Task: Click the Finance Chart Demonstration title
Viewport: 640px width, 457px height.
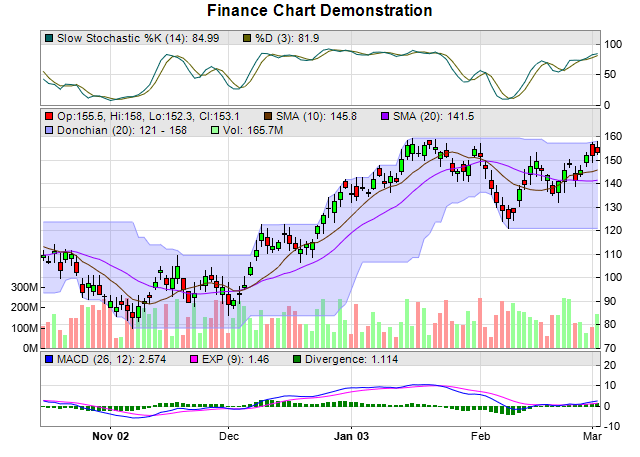Action: click(x=320, y=11)
